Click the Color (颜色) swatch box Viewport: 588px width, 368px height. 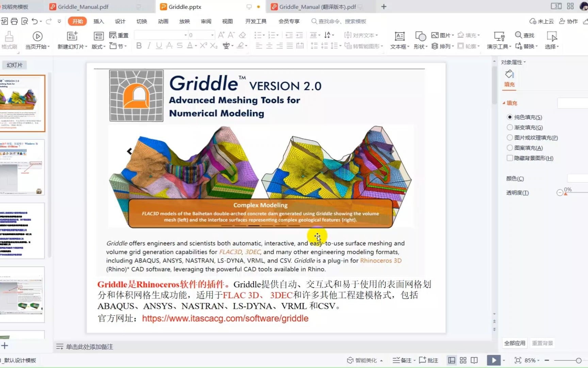[577, 178]
